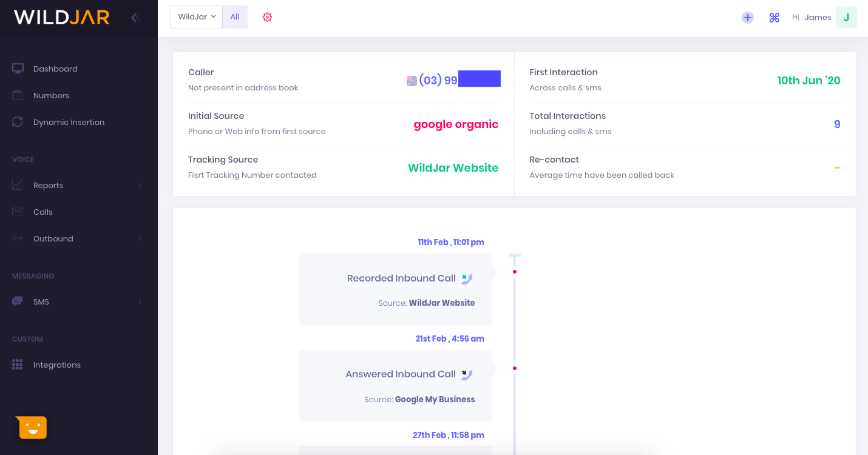This screenshot has width=868, height=455.
Task: Select Reports under the Voice heading
Action: click(49, 185)
